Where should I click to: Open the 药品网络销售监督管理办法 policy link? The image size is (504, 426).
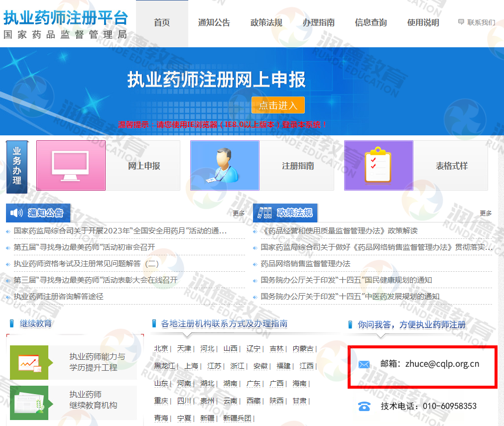305,264
